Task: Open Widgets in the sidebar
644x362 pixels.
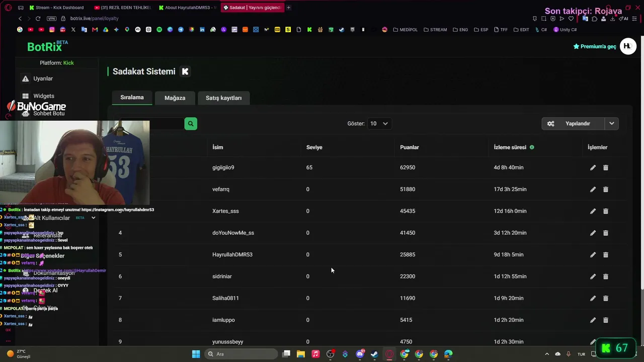Action: click(x=44, y=96)
